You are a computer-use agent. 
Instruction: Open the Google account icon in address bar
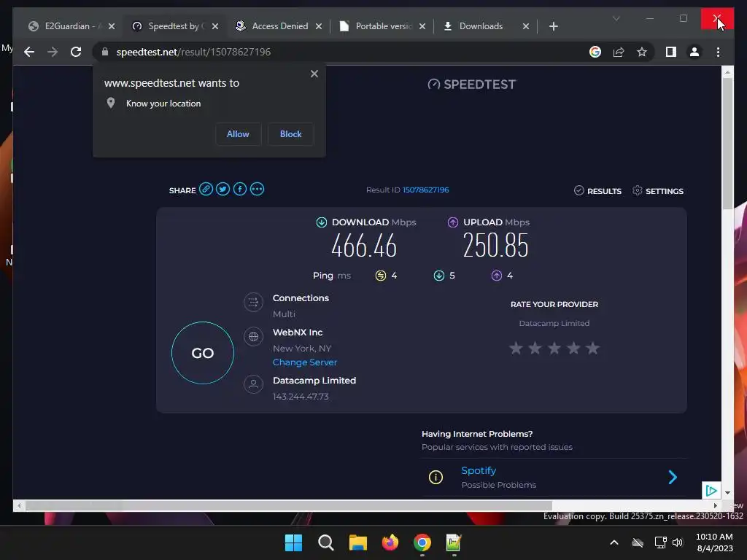click(595, 52)
